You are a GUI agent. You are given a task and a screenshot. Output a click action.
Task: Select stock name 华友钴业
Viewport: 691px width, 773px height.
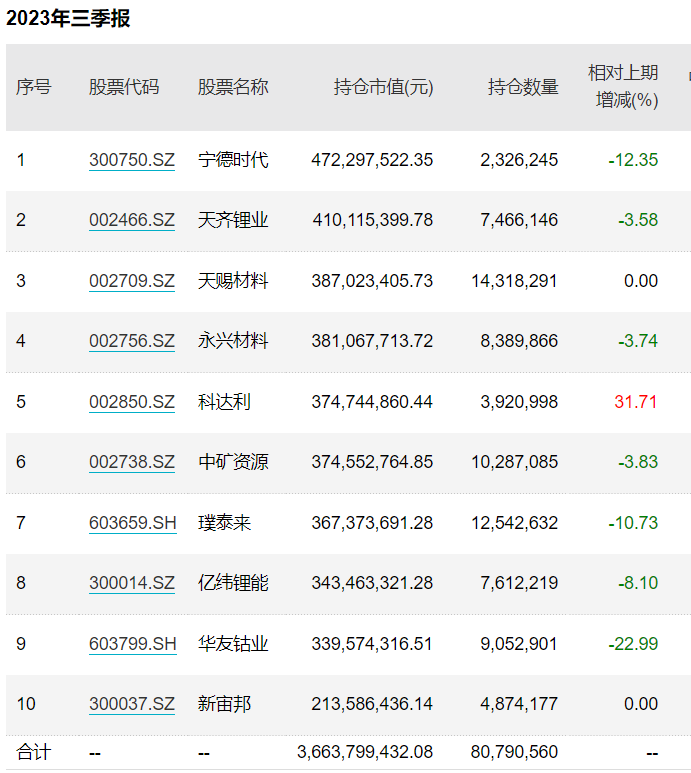(233, 644)
